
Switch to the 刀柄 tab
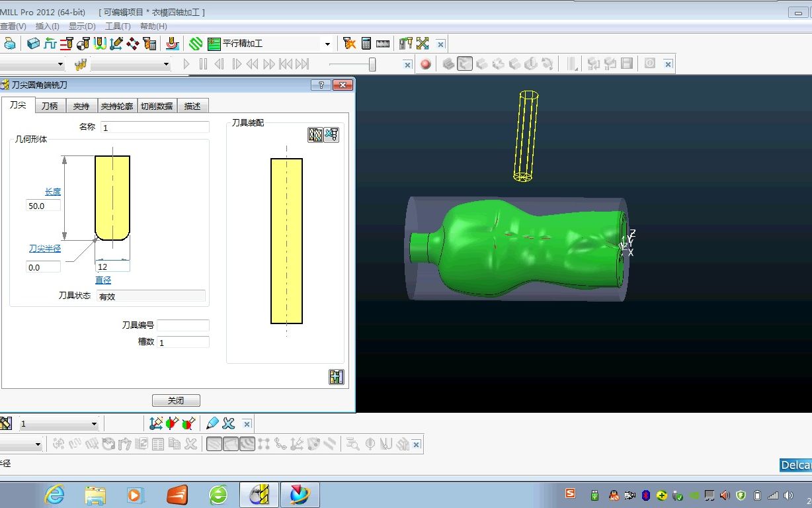[50, 106]
